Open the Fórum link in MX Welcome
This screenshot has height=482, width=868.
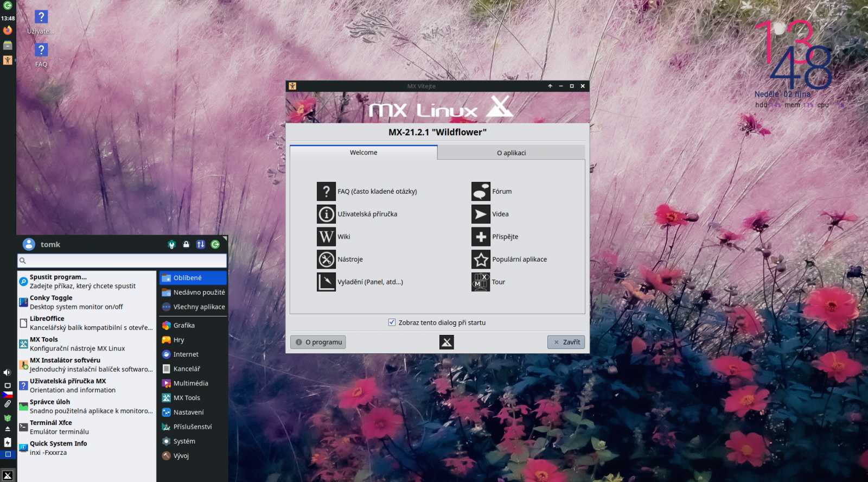[492, 192]
